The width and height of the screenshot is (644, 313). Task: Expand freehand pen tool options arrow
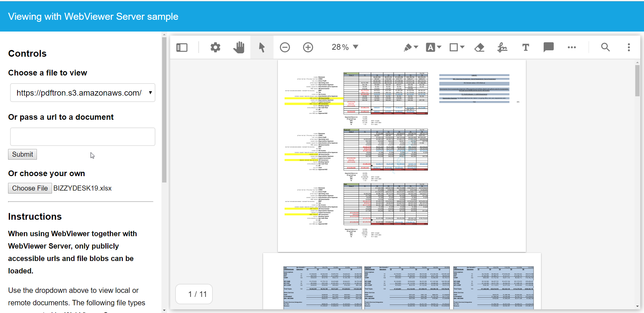point(416,47)
